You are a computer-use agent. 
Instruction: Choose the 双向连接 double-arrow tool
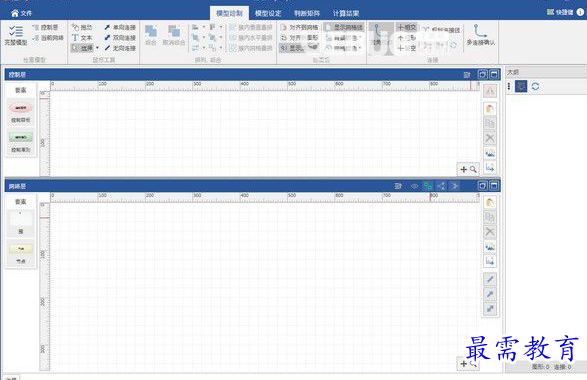[x=120, y=38]
